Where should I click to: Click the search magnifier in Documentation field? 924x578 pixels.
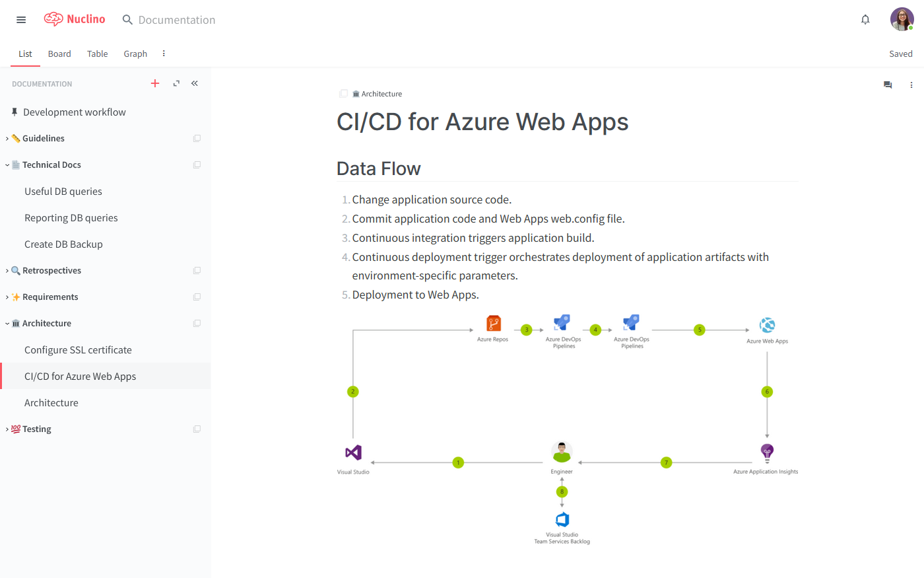127,20
